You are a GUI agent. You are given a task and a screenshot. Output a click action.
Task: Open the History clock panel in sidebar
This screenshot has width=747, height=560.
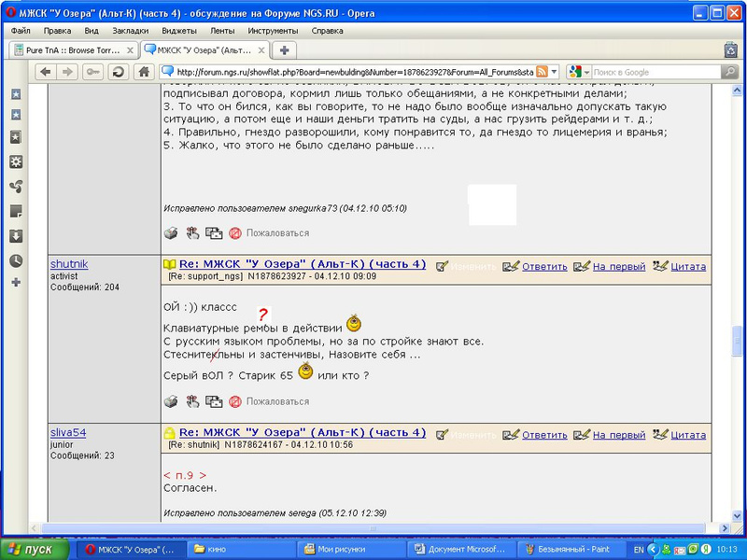click(x=16, y=260)
